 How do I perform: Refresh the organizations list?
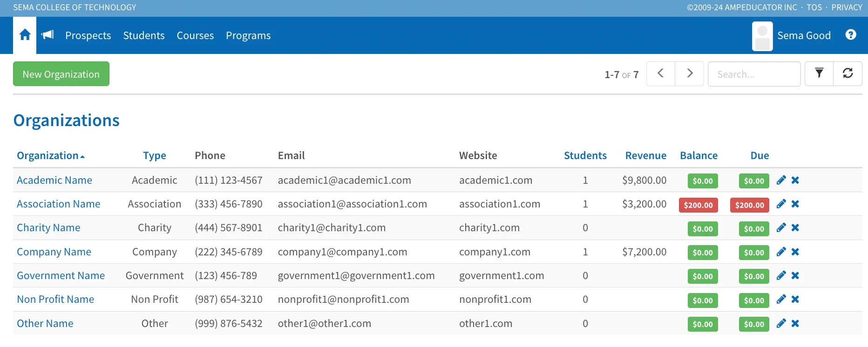point(848,73)
